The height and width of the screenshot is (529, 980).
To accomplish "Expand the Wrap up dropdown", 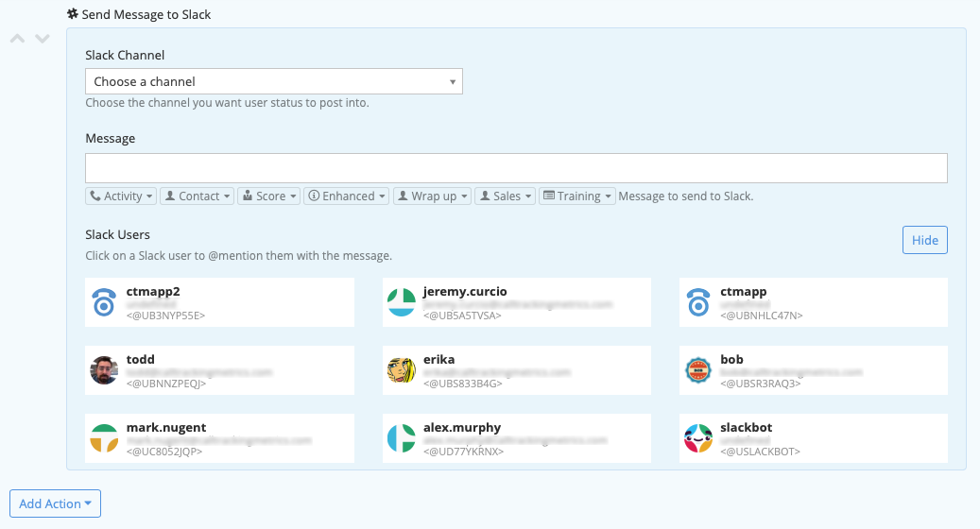I will 432,196.
